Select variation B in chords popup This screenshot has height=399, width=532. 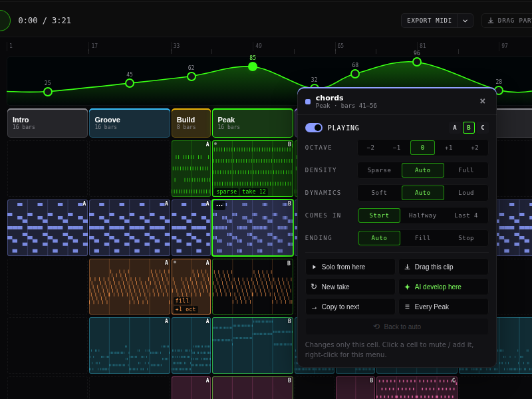[x=469, y=128]
